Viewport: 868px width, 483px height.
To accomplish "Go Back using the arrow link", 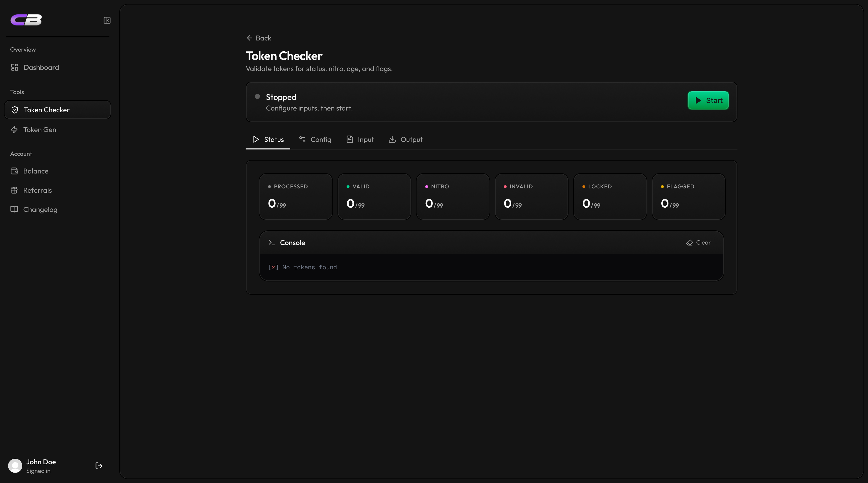I will click(x=259, y=38).
